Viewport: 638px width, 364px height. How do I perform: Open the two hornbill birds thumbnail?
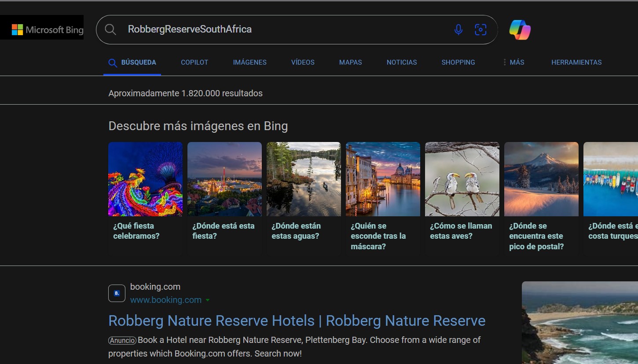coord(462,179)
